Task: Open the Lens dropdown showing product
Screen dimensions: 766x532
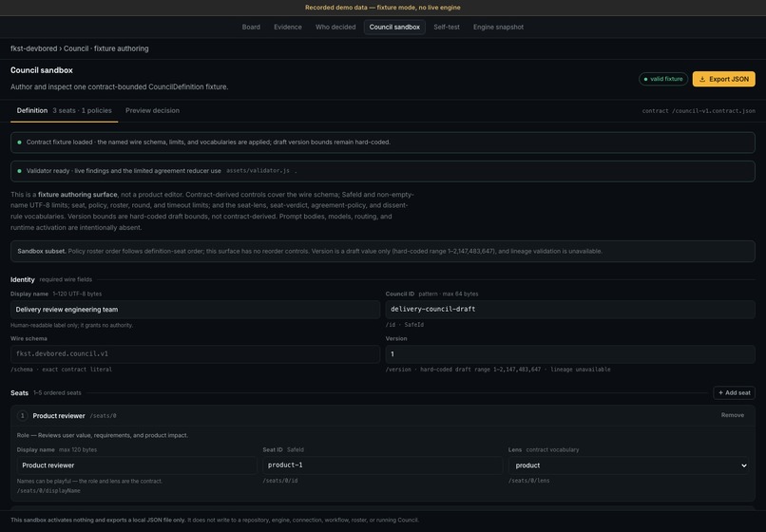Action: pos(628,465)
